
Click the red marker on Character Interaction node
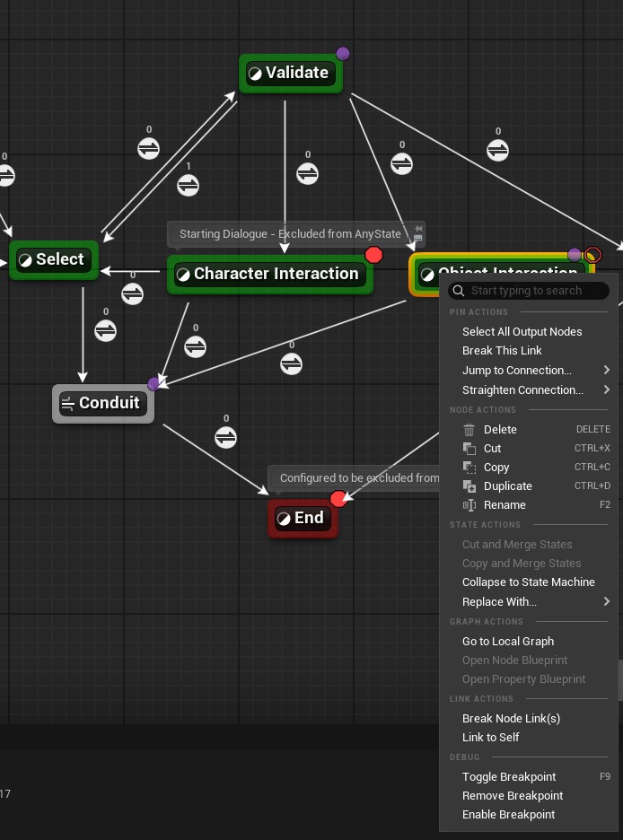pos(373,255)
